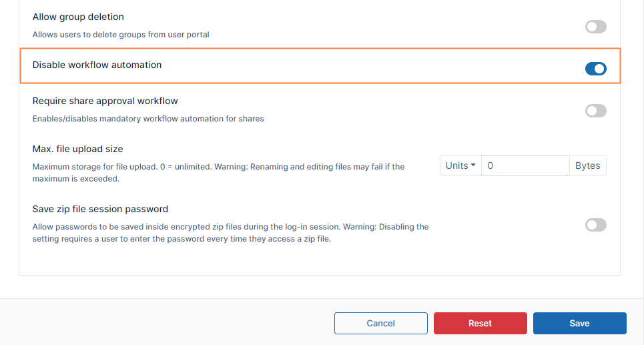
Task: Enable the Allow group deletion switch
Action: click(595, 27)
